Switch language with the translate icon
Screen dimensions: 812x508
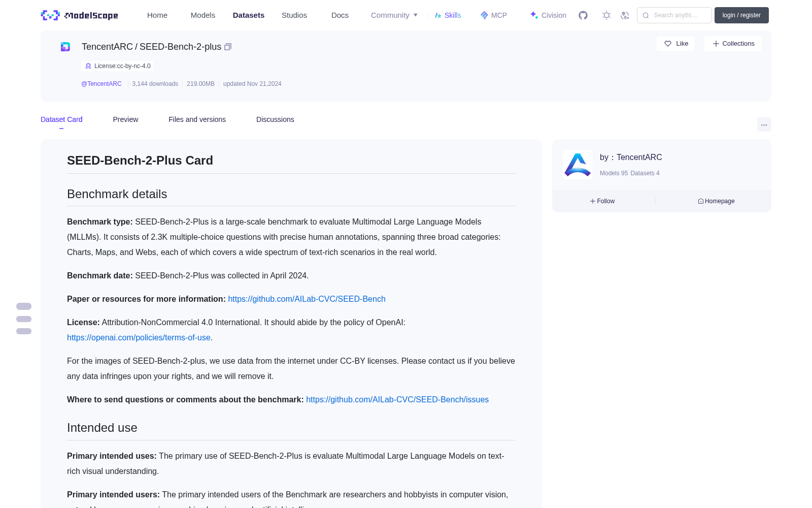pyautogui.click(x=625, y=15)
